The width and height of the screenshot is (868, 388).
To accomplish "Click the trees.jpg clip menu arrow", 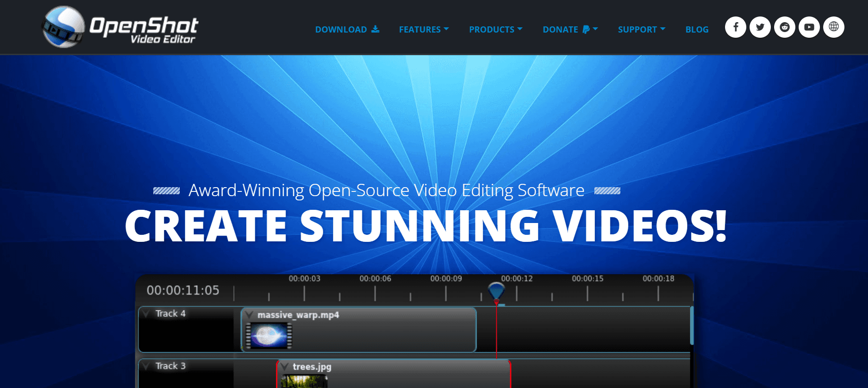I will tap(284, 366).
